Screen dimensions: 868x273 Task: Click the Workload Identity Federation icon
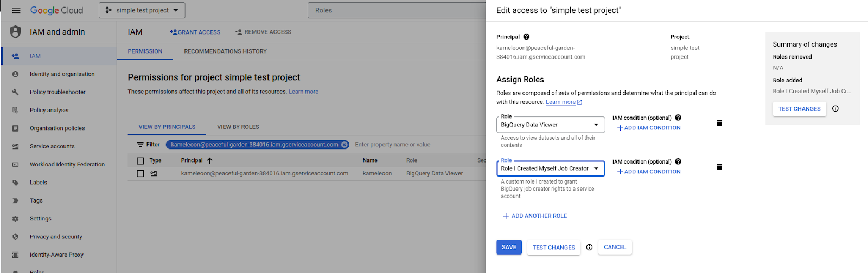[x=15, y=165]
